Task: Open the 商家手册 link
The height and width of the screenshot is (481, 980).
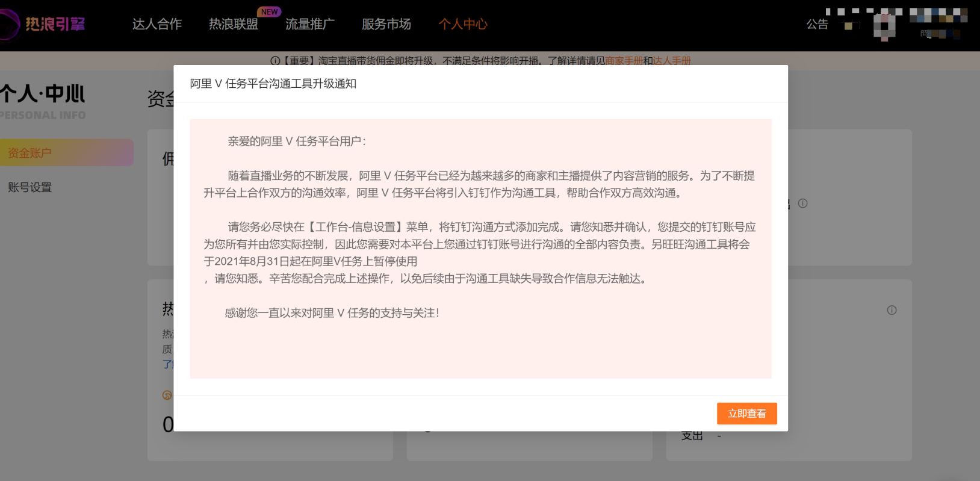Action: click(x=624, y=61)
